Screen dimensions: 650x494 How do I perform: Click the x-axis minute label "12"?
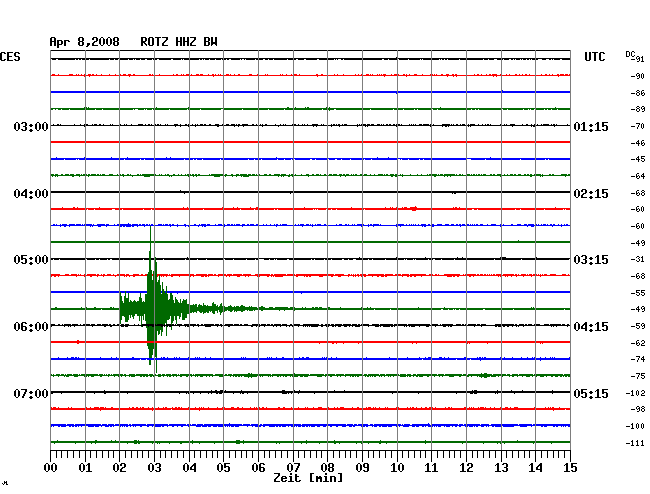click(466, 468)
